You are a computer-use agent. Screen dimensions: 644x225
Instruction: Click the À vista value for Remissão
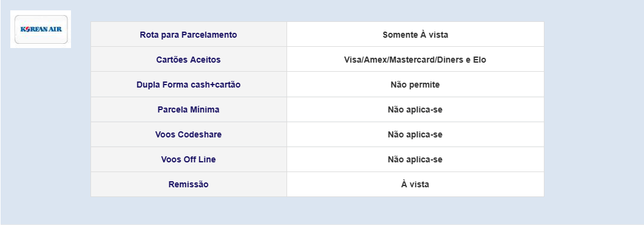(x=415, y=184)
